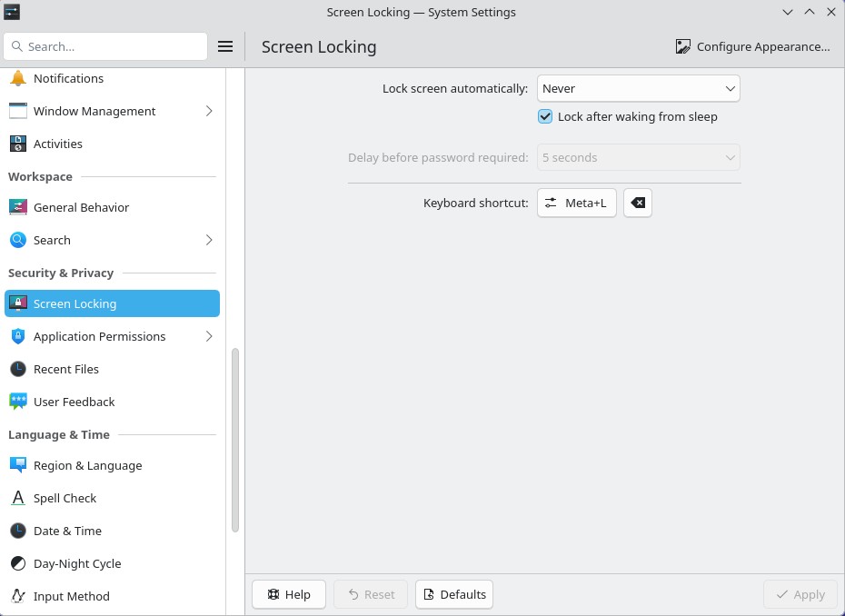Expand the Search category chevron
The image size is (845, 616).
tap(209, 240)
